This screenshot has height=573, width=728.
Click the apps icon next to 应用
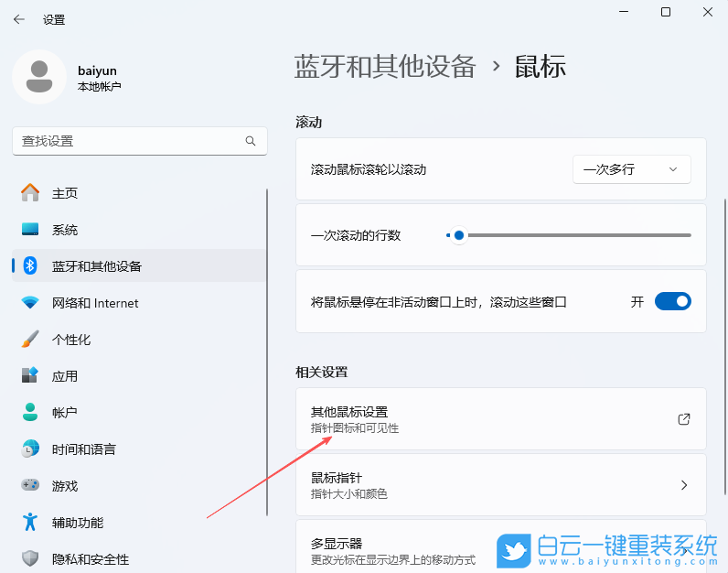30,375
